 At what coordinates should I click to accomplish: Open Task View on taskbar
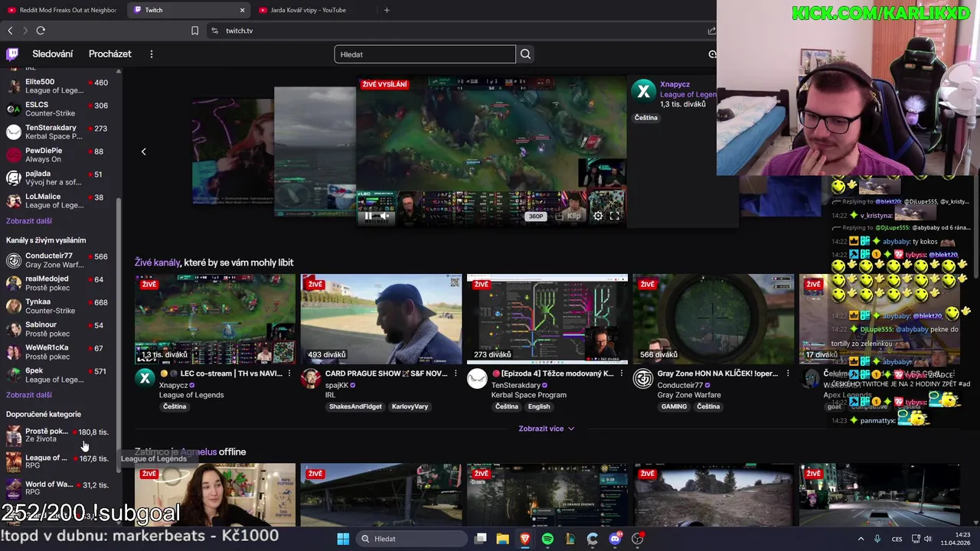(x=480, y=539)
